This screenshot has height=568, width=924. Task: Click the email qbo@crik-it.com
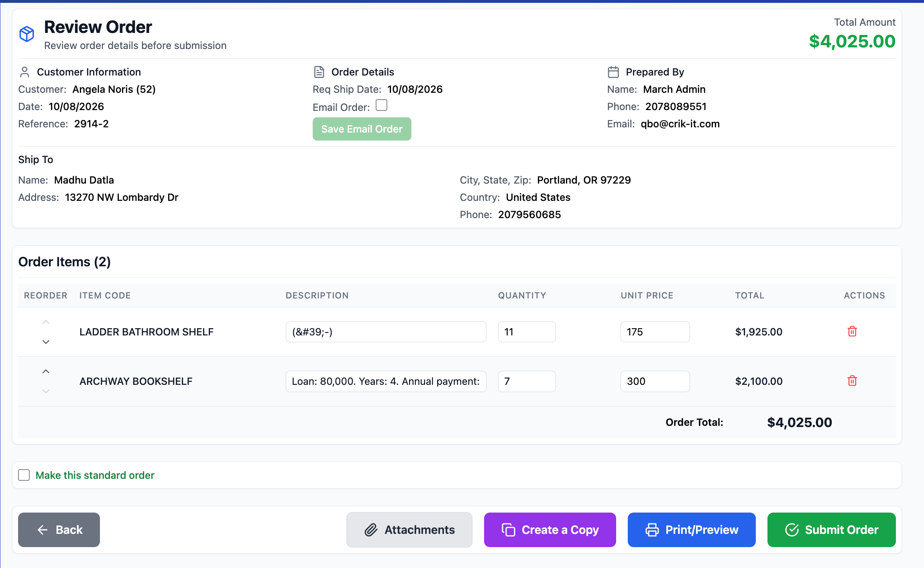(680, 124)
